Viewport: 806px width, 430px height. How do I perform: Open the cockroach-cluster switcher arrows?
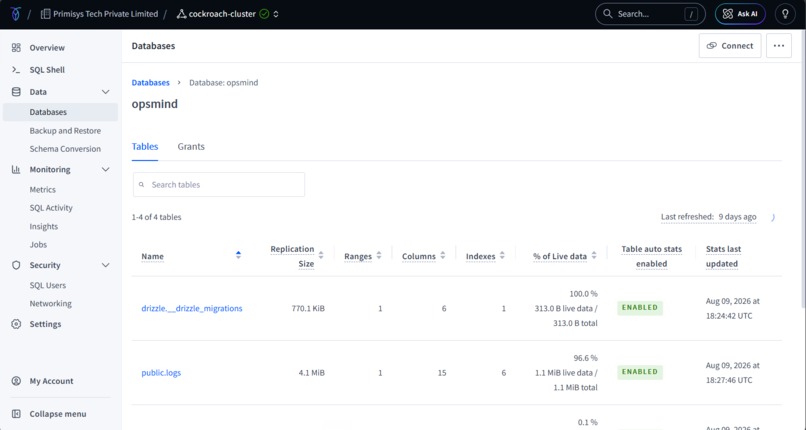pos(276,14)
